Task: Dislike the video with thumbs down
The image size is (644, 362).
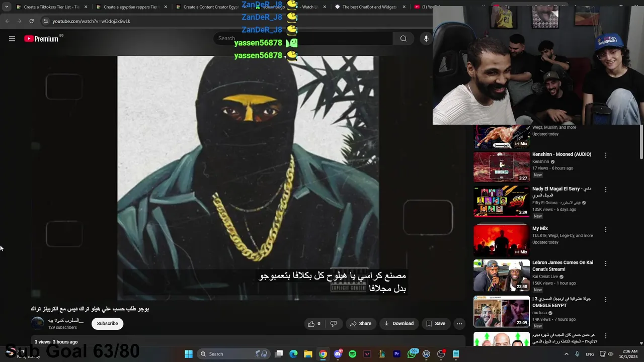Action: click(x=333, y=324)
